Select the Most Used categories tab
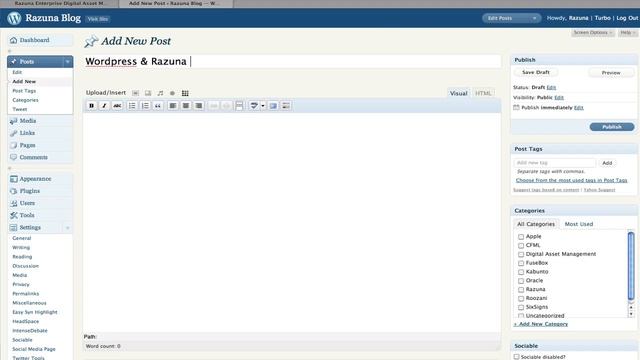Image resolution: width=640 pixels, height=360 pixels. tap(578, 224)
